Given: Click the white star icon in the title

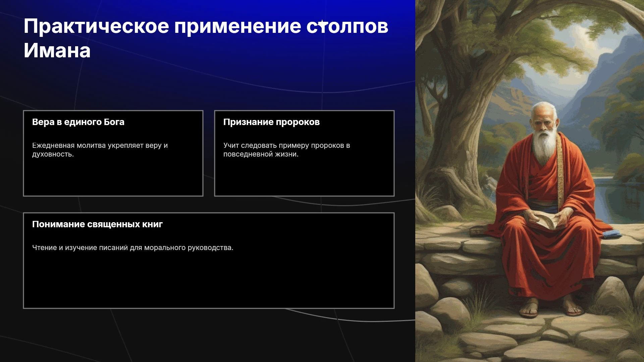Looking at the screenshot, I should tap(322, 24).
